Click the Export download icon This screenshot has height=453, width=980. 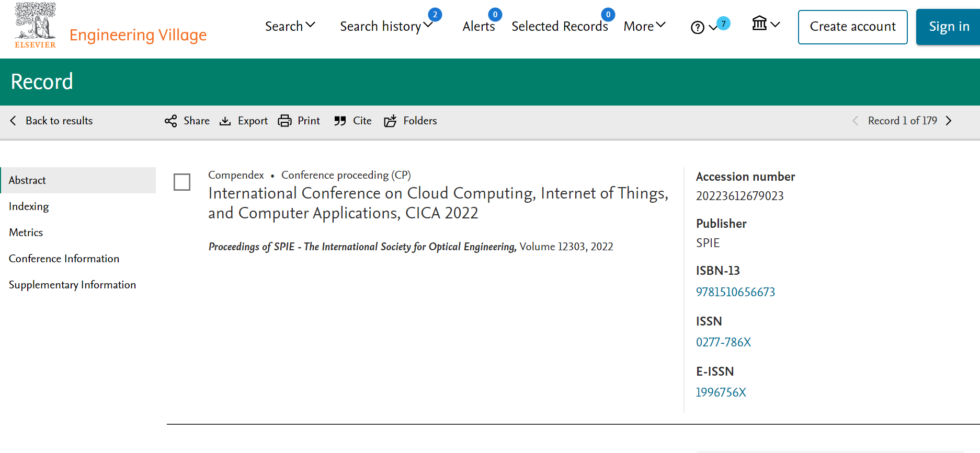click(x=225, y=121)
